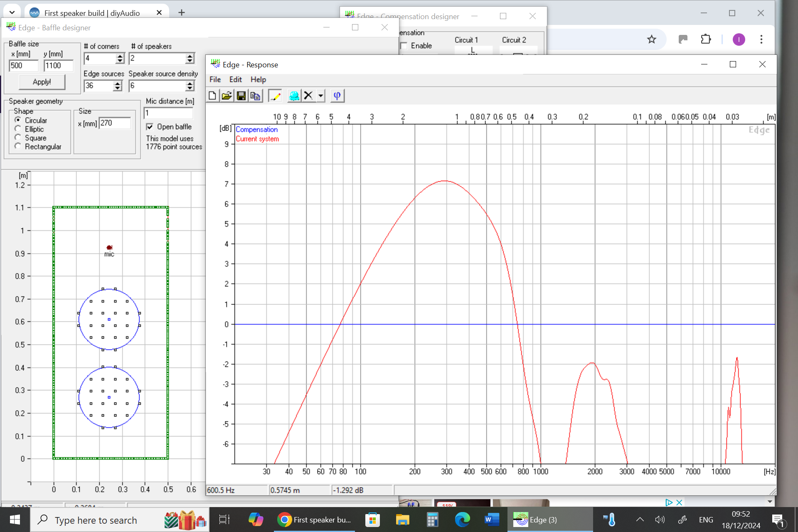Click the black X delete icon

pyautogui.click(x=308, y=96)
